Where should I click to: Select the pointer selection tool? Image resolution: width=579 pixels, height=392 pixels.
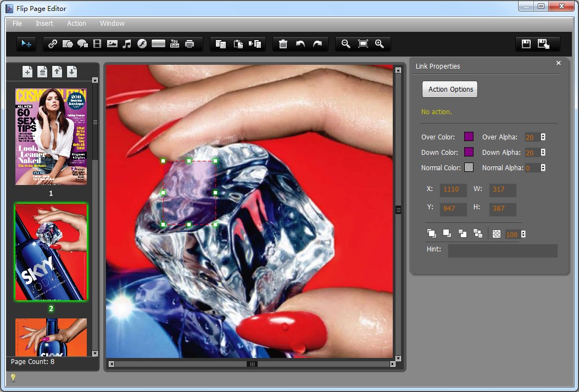(26, 44)
